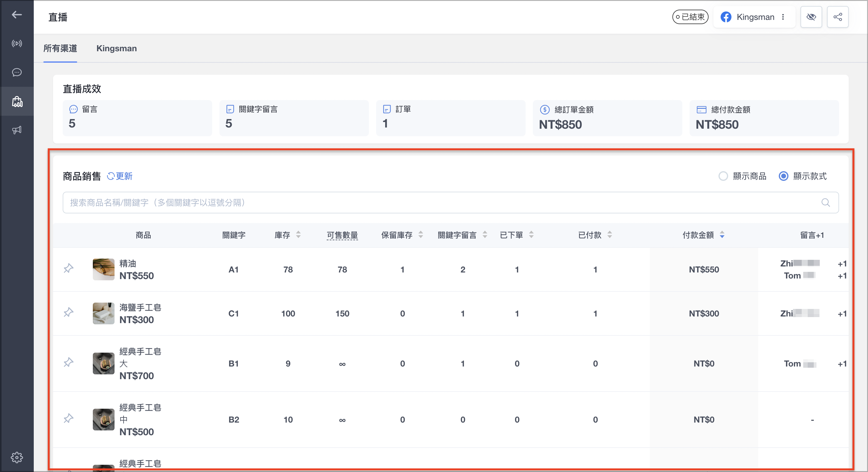Pin the 精油 product row
Image resolution: width=868 pixels, height=472 pixels.
pos(68,269)
